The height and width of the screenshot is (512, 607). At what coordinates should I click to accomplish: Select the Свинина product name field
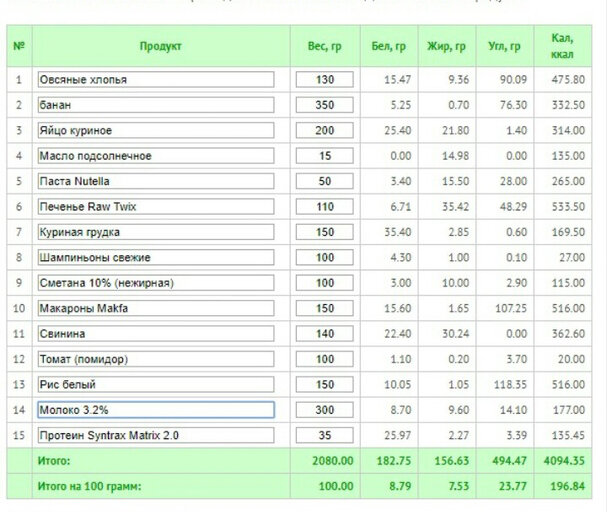pos(156,334)
